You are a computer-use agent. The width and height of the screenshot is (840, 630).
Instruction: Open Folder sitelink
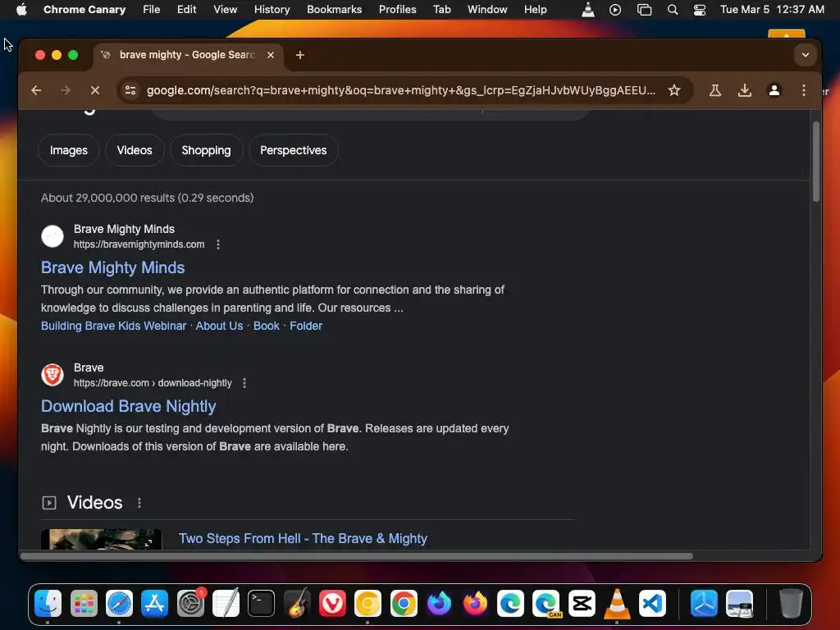pos(306,326)
